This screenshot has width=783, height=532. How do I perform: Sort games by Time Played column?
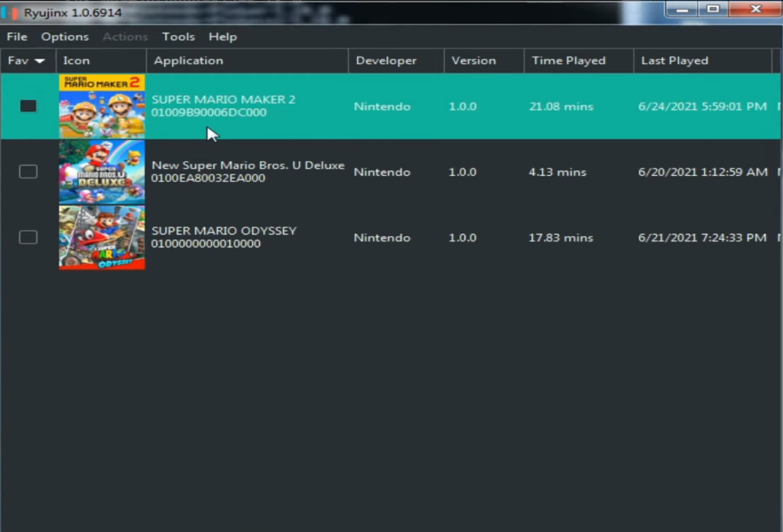579,60
